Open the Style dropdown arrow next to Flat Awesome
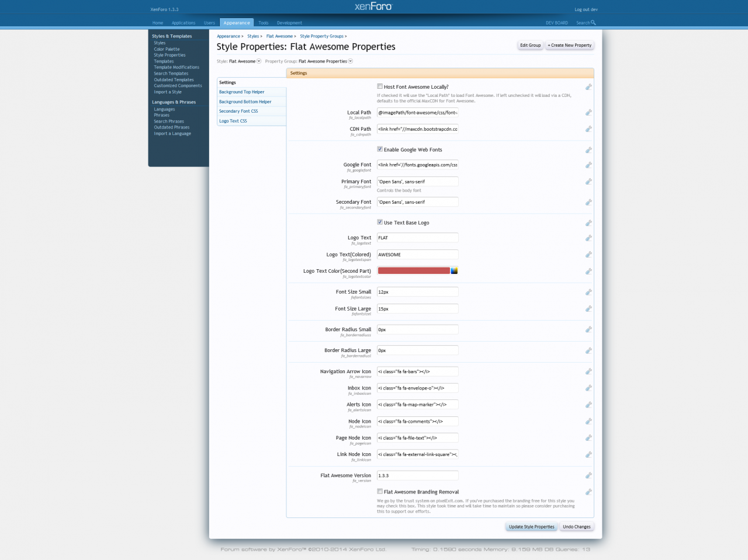This screenshot has height=560, width=748. [259, 61]
